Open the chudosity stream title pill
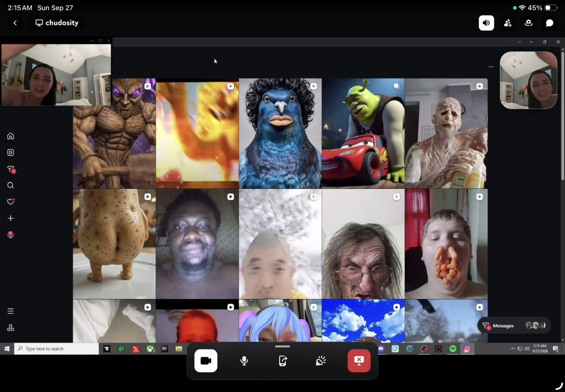 57,23
